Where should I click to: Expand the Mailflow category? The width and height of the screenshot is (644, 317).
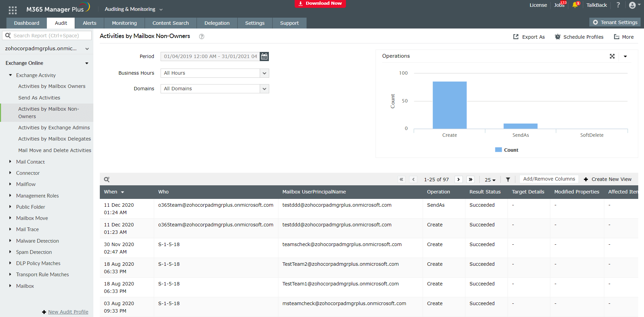[x=10, y=184]
